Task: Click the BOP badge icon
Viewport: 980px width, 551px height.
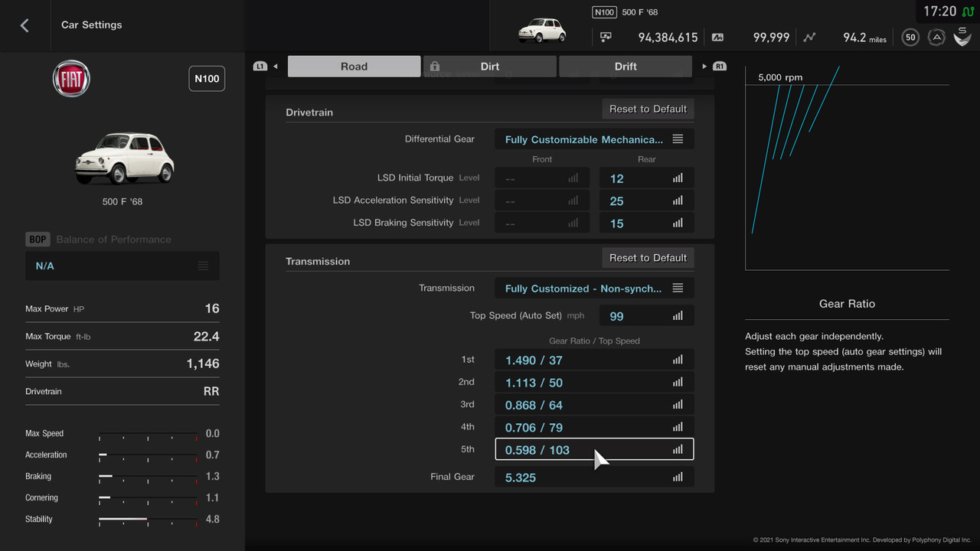Action: [38, 240]
